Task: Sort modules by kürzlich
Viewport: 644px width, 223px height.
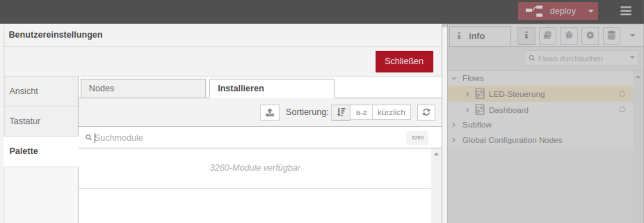Action: tap(391, 112)
